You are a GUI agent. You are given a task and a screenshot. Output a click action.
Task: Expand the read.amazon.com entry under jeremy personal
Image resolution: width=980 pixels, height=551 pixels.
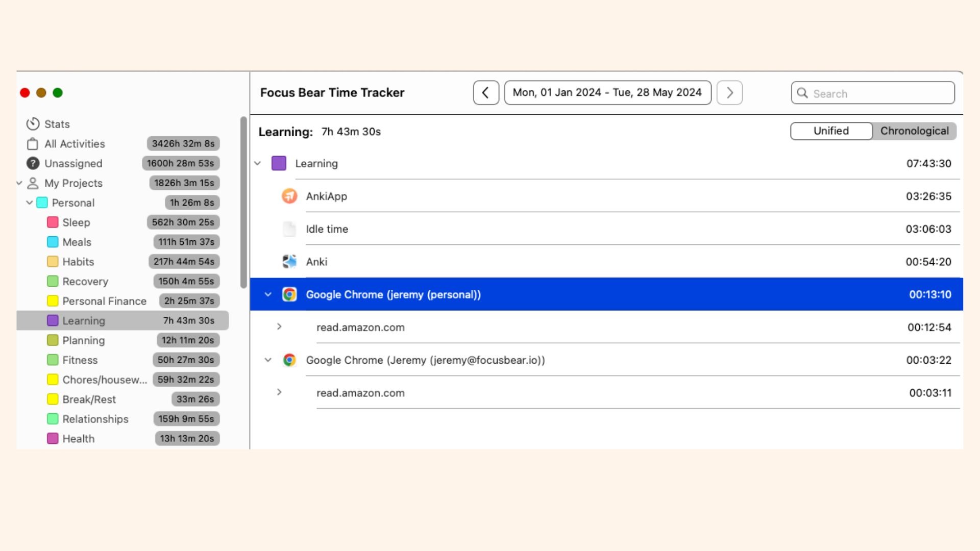[279, 327]
